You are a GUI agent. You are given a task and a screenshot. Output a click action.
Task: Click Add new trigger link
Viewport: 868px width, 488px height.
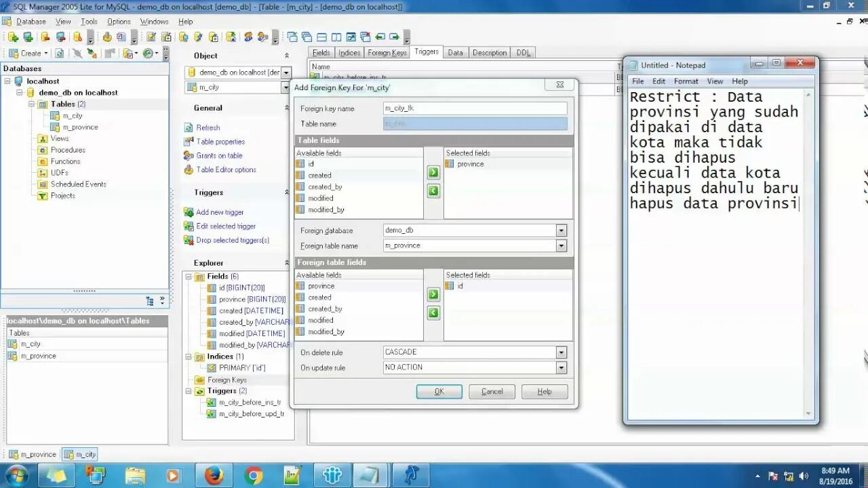point(220,212)
